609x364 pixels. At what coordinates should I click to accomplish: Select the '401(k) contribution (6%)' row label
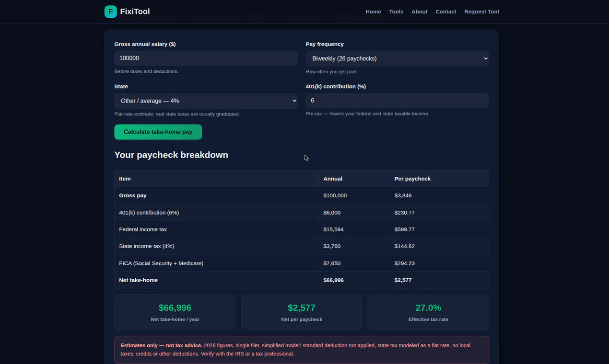tap(149, 213)
